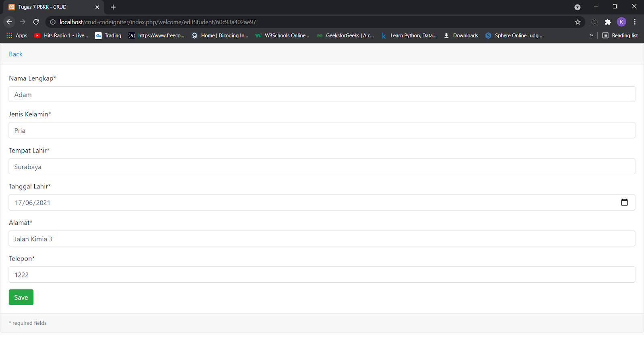Click the Alamat field containing Jalan Kimia 3

[x=322, y=239]
